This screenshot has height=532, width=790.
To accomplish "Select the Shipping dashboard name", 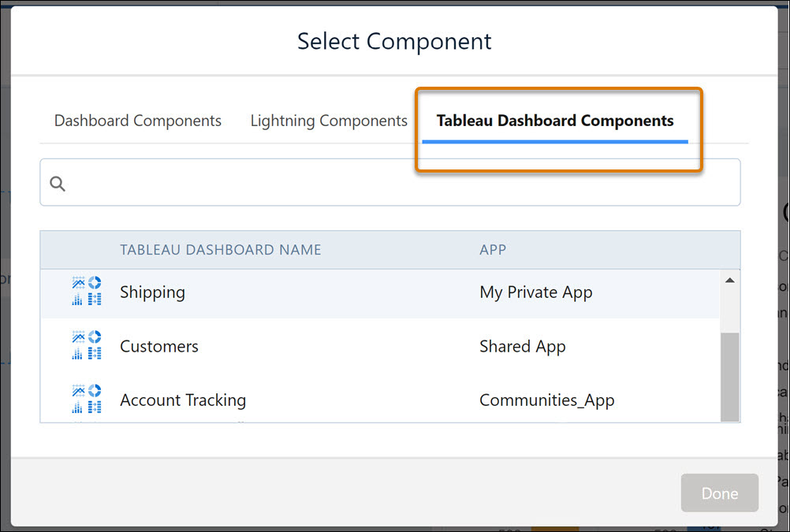I will (152, 292).
